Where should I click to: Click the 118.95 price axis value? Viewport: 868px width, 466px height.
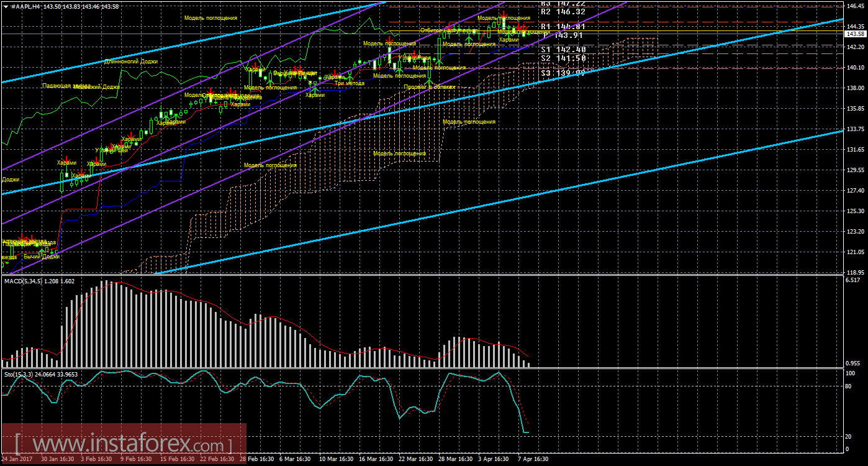[856, 272]
